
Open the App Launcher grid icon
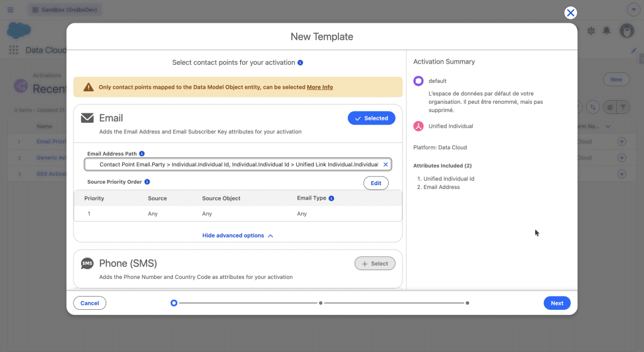coord(13,50)
